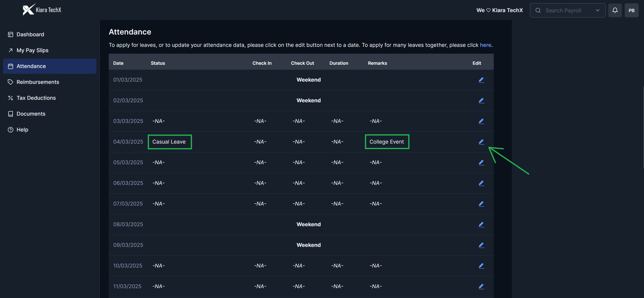Open the Documents section
Screen dimensions: 644x298
(31, 114)
